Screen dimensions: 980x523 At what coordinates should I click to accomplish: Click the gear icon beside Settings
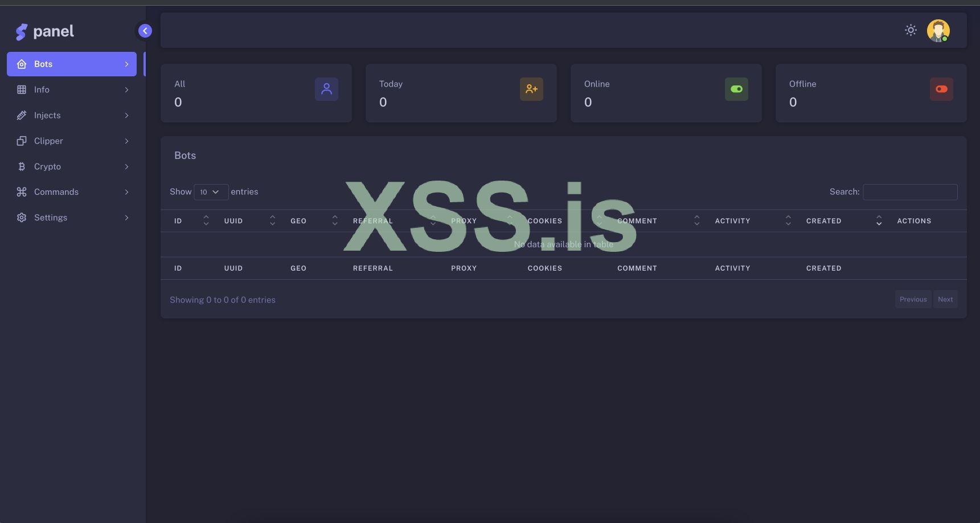pyautogui.click(x=22, y=218)
